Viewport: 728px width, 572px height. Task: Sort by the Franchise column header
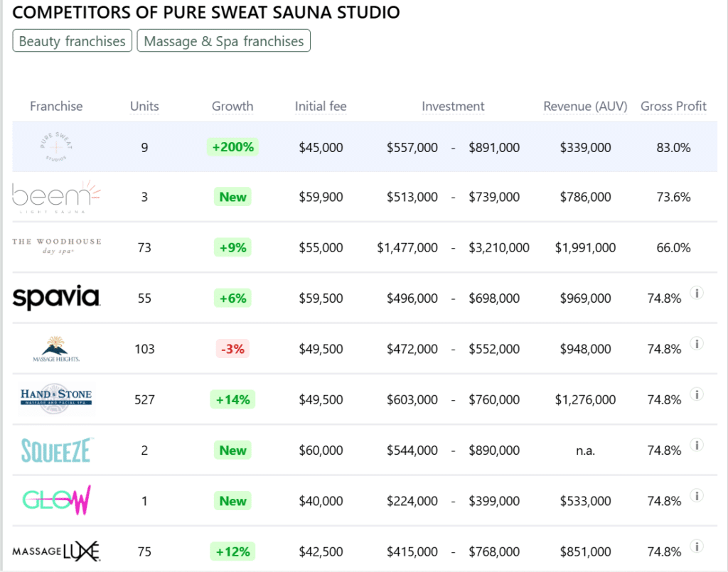[56, 107]
